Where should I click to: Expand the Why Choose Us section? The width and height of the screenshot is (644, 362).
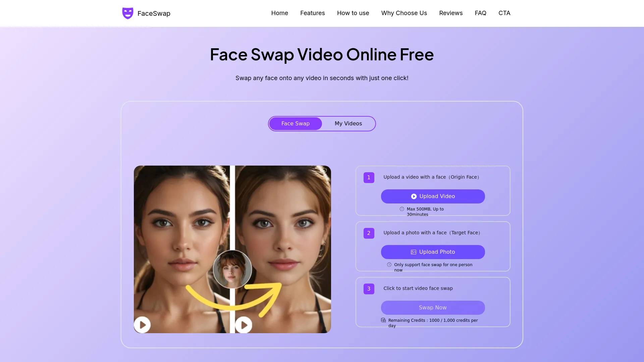click(x=404, y=13)
